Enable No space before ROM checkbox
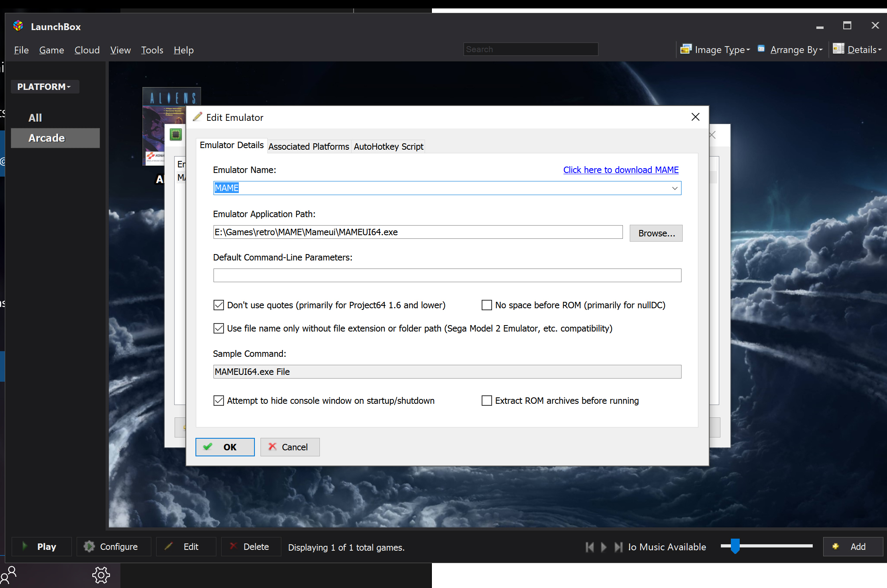Image resolution: width=887 pixels, height=588 pixels. coord(487,305)
